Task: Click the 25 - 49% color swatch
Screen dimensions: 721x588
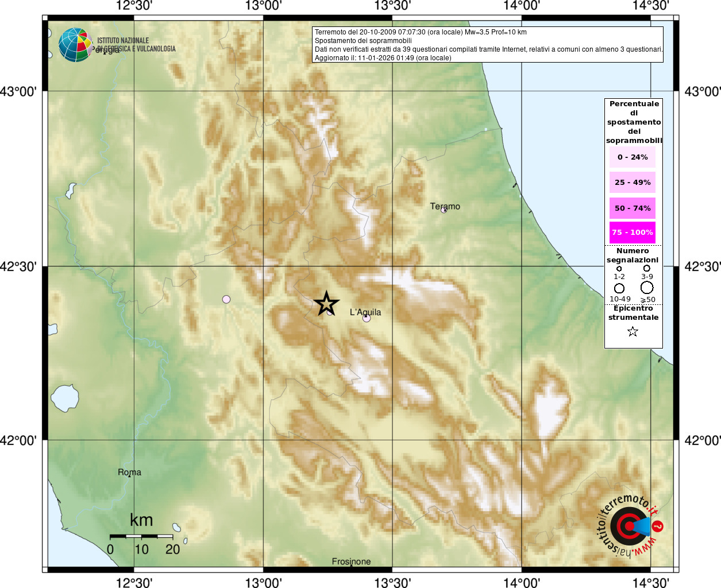Action: click(633, 183)
